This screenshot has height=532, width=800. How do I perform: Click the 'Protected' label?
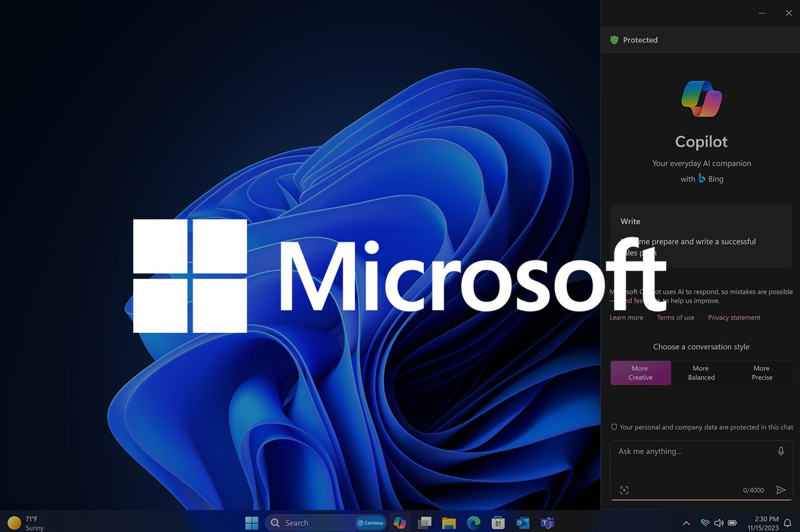(640, 40)
